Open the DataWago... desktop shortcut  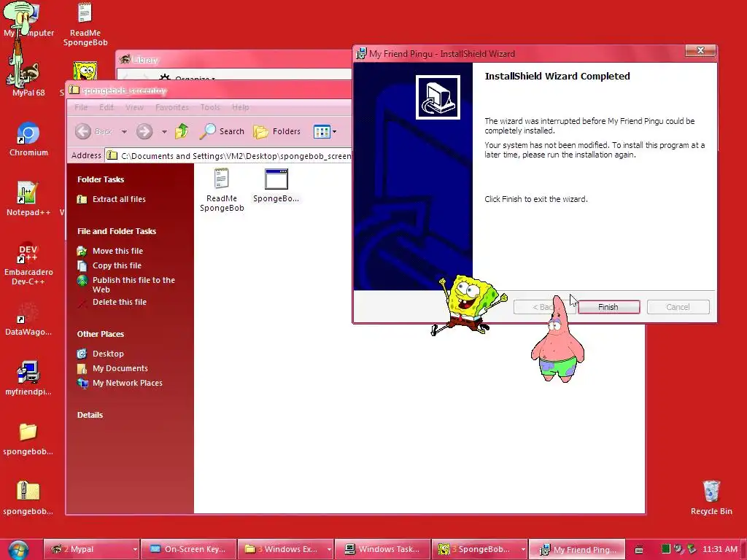pos(28,318)
